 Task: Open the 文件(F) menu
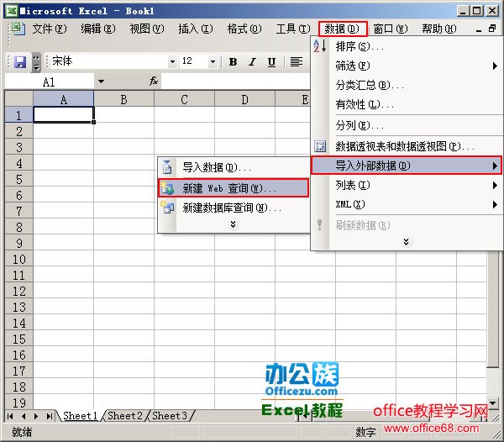coord(50,29)
